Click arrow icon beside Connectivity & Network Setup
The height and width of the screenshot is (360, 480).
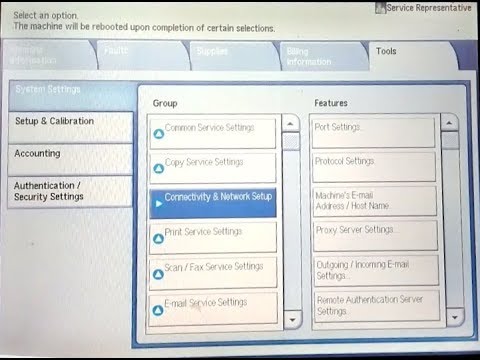(159, 204)
